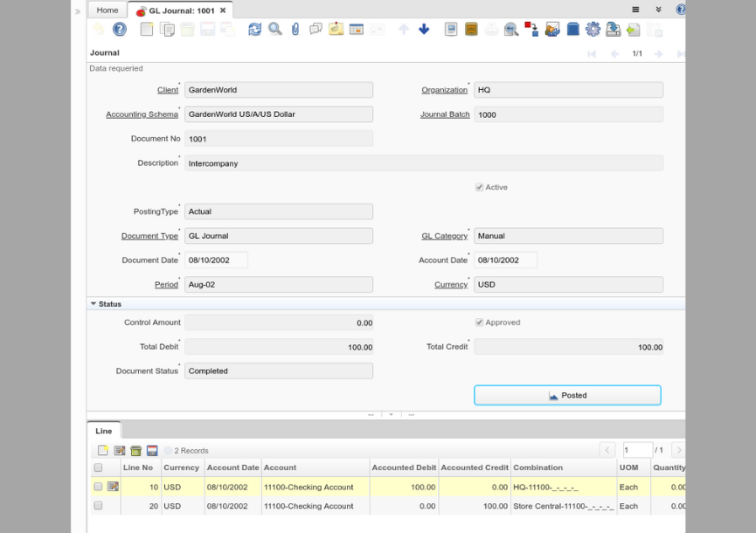Open the Period field showing Aug-02

[279, 284]
